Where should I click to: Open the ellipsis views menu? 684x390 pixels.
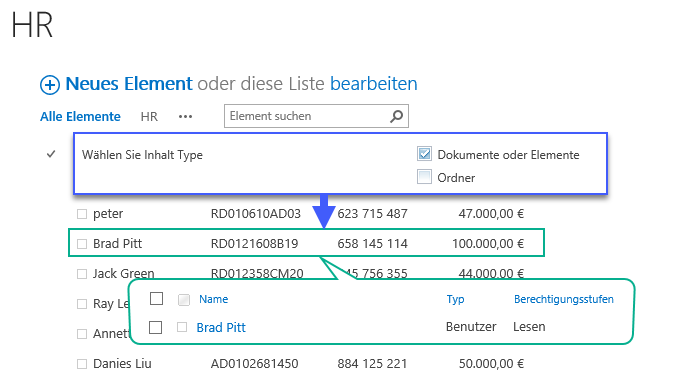point(185,116)
